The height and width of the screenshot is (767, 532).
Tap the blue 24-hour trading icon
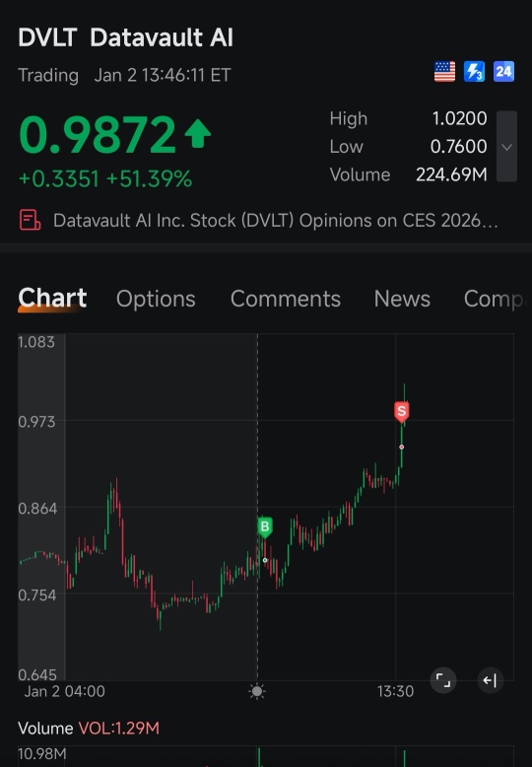(503, 71)
